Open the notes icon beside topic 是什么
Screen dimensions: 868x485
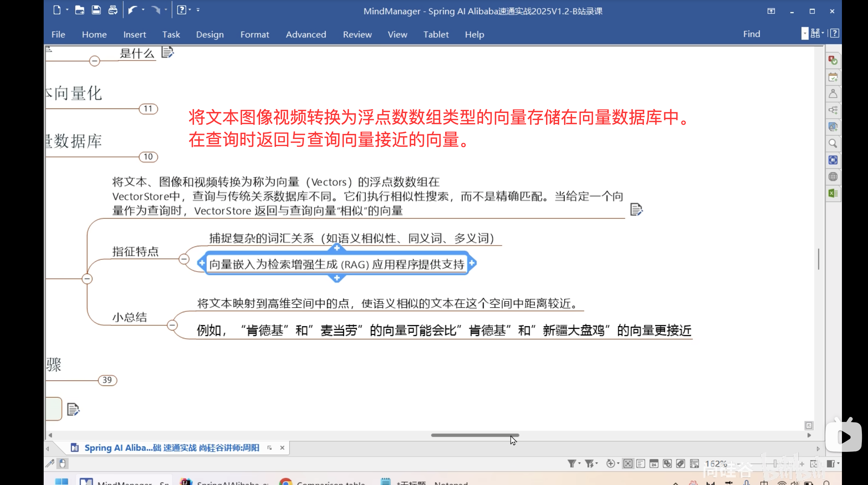167,53
